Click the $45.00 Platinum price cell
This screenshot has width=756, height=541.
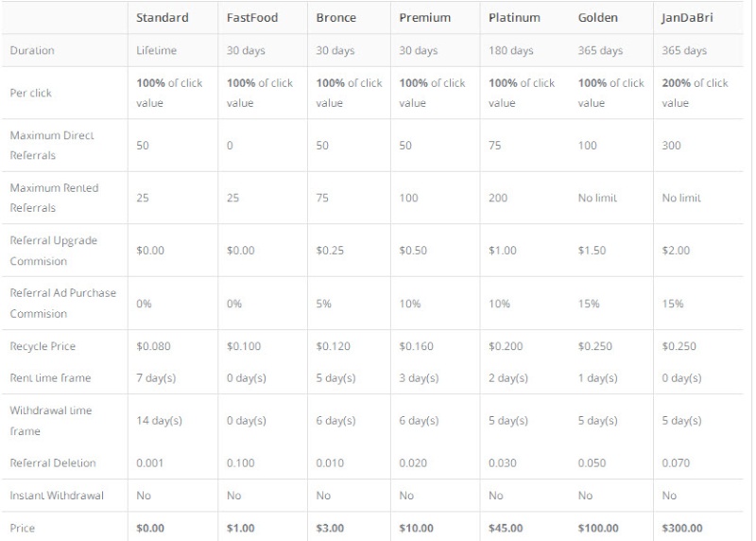(506, 528)
